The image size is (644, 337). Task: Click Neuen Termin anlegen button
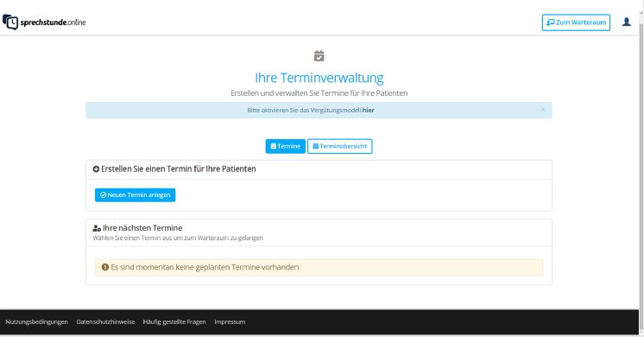pyautogui.click(x=136, y=195)
